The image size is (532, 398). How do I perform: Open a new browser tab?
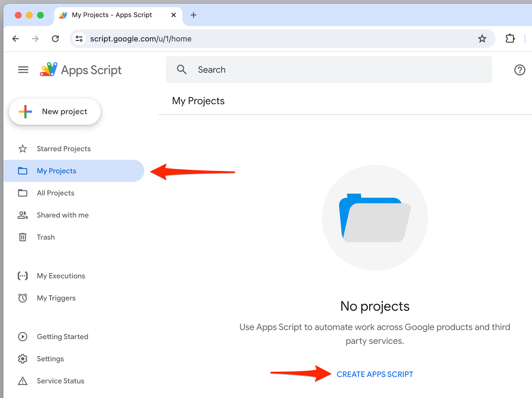[194, 15]
